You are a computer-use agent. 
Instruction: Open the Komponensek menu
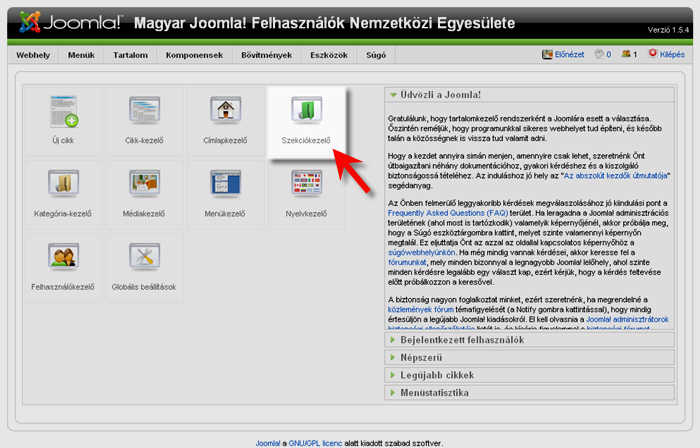[194, 55]
